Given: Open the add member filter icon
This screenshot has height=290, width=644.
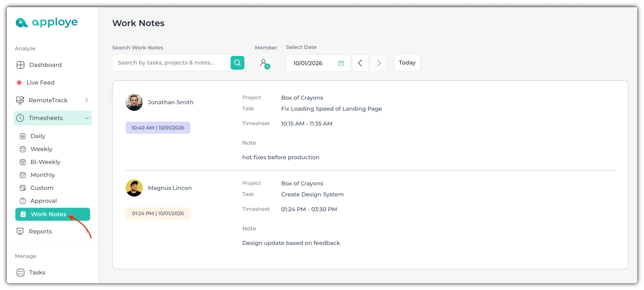Looking at the screenshot, I should point(264,63).
